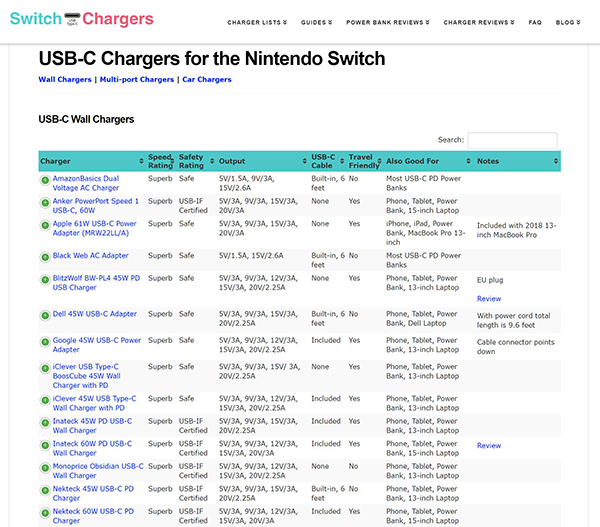
Task: Open Nekteck 45W USB-C PD Charger link
Action: 93,494
